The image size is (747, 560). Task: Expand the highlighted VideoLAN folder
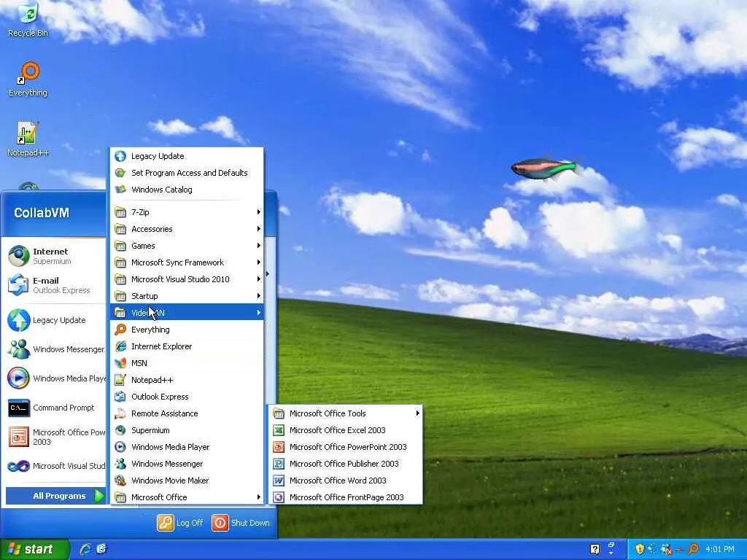tap(187, 312)
